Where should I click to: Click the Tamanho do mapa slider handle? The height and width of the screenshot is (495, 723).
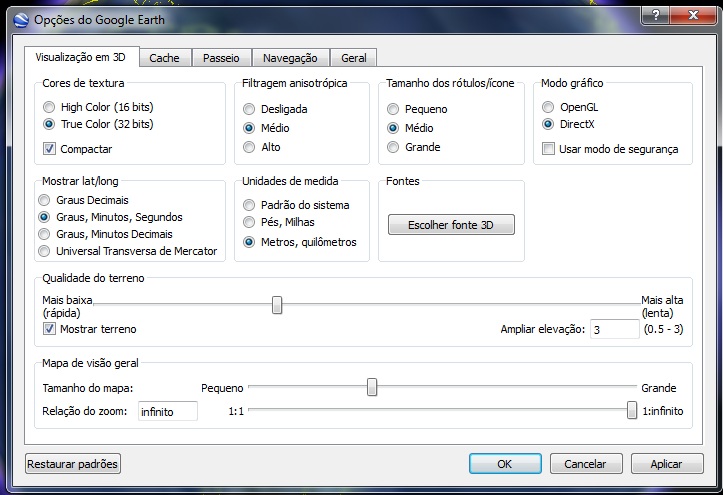pos(372,387)
